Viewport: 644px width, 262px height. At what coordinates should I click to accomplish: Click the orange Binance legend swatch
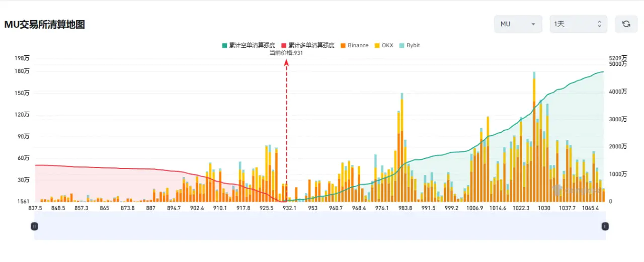tap(343, 45)
